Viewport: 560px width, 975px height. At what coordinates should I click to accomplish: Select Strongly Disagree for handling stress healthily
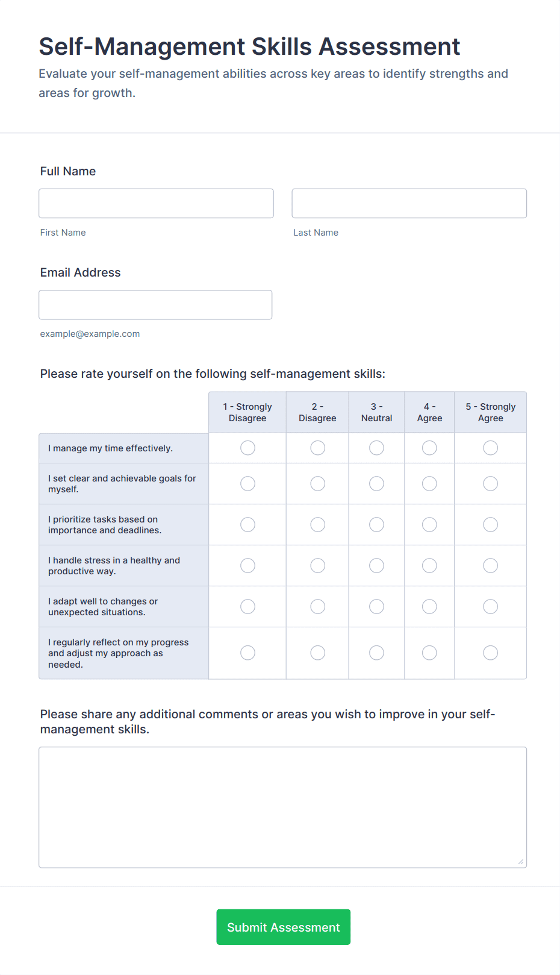point(247,565)
